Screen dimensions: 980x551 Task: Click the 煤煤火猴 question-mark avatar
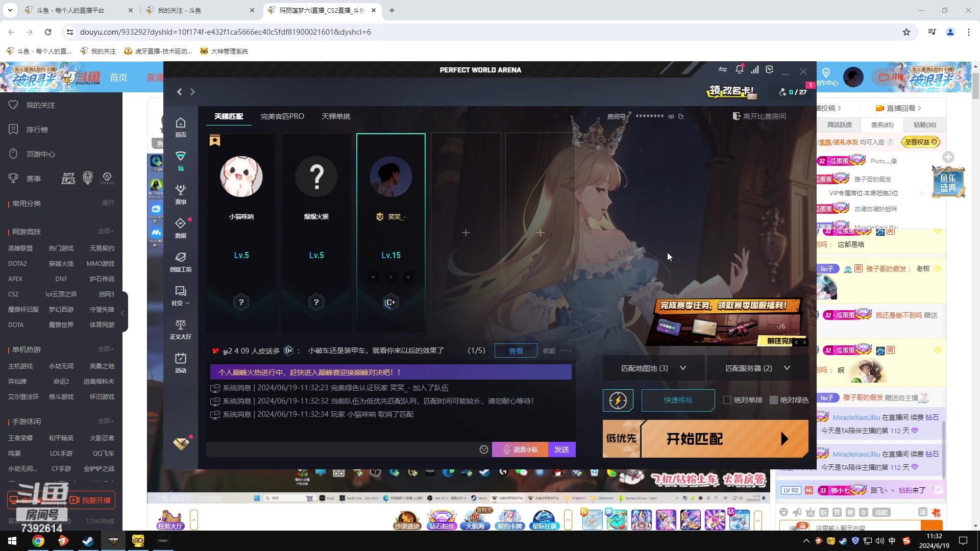316,177
